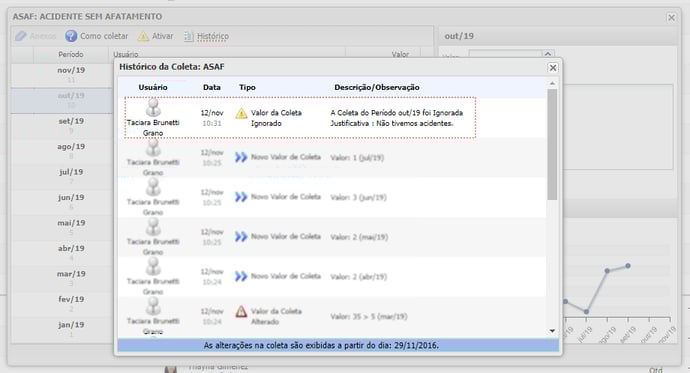Select the abr/19 period row
Viewport: 690px width, 373px height.
[x=62, y=253]
